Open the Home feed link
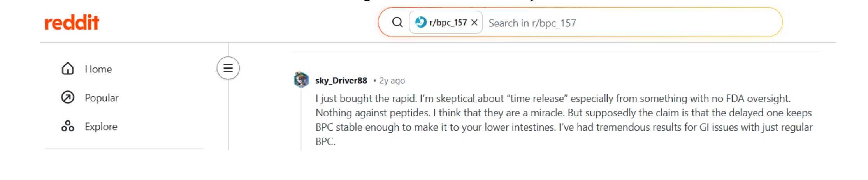This screenshot has height=180, width=868. click(98, 69)
